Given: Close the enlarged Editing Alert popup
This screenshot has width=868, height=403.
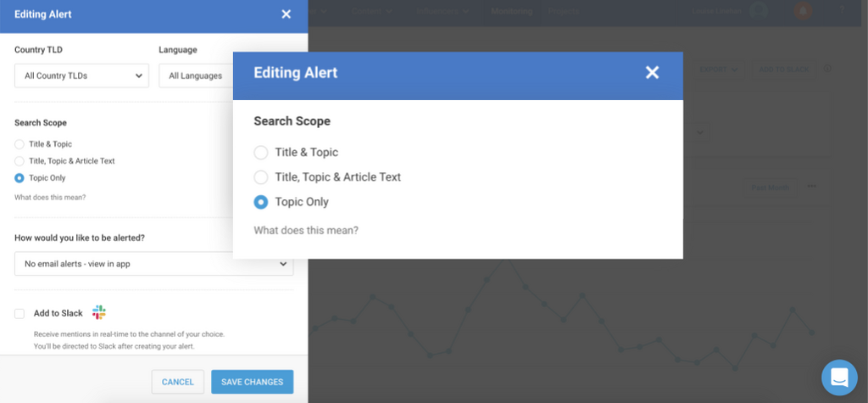Looking at the screenshot, I should coord(652,73).
